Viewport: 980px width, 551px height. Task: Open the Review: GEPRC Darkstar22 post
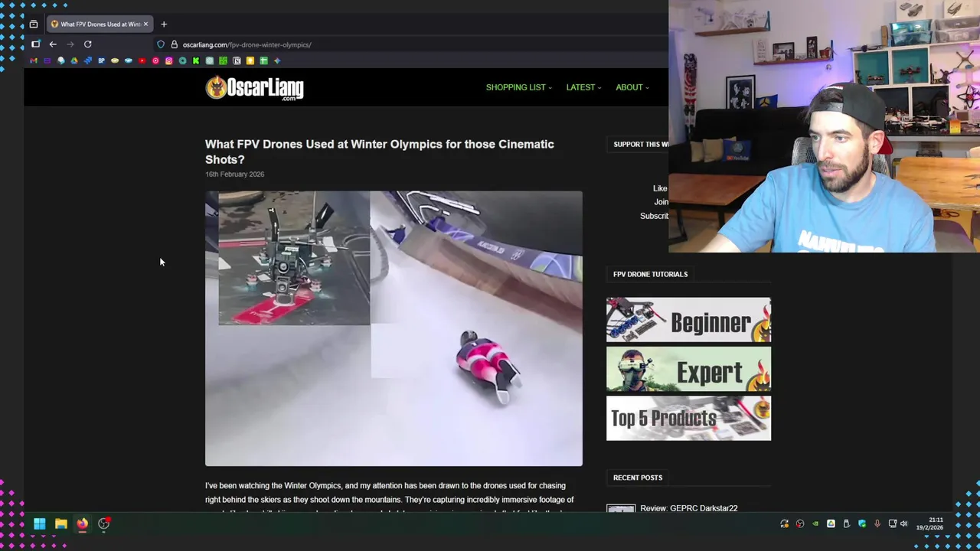click(688, 508)
